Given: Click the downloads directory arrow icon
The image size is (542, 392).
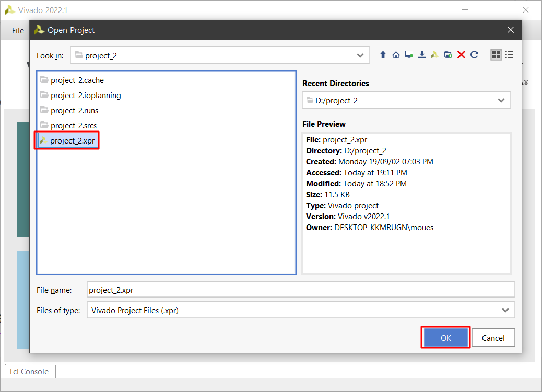Looking at the screenshot, I should click(422, 55).
